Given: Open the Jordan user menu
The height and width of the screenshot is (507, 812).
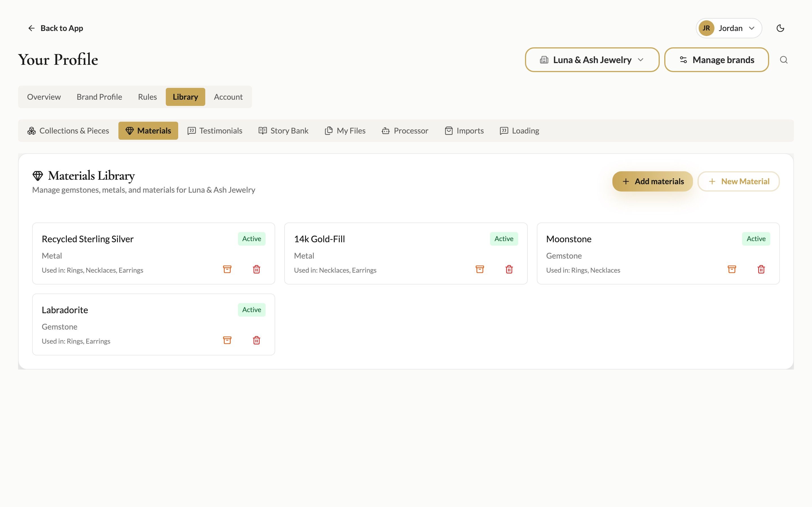Looking at the screenshot, I should 729,28.
